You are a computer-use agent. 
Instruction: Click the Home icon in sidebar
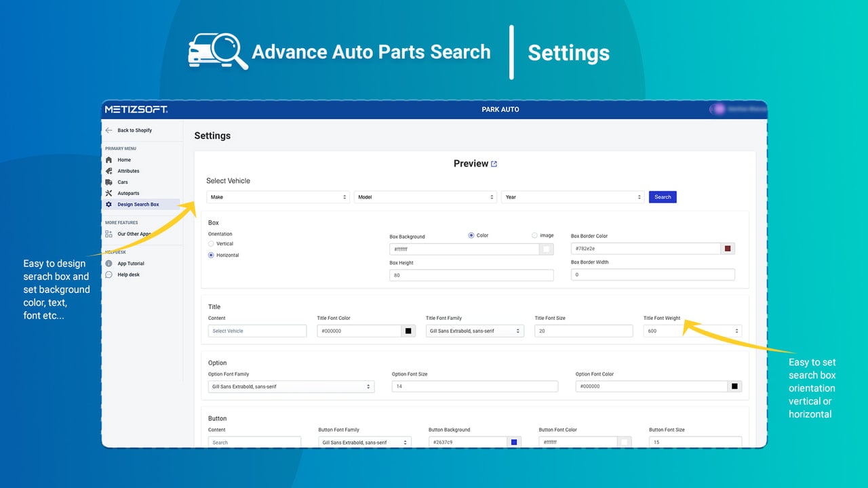pos(108,160)
